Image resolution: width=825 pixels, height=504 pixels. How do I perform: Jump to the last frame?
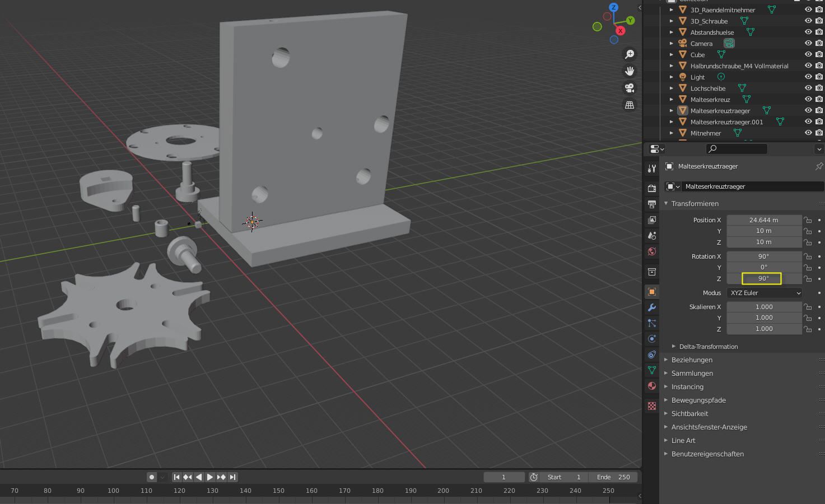click(232, 477)
